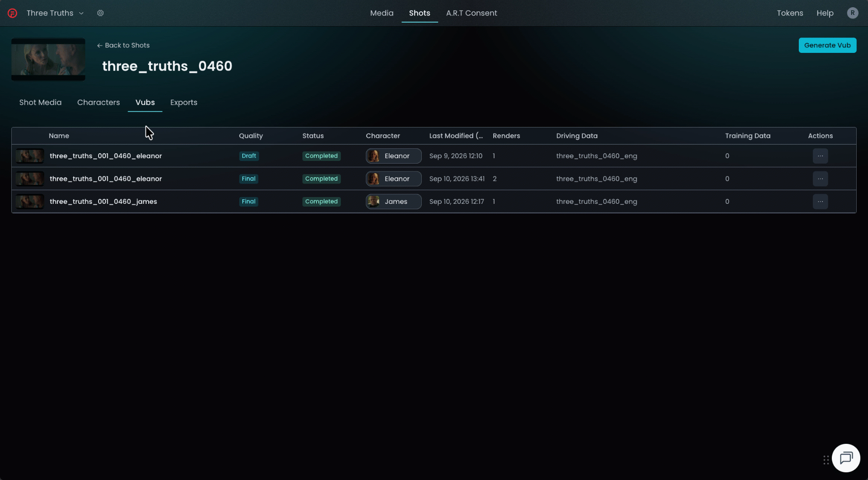The width and height of the screenshot is (868, 480).
Task: Open the user avatar menu
Action: 852,13
